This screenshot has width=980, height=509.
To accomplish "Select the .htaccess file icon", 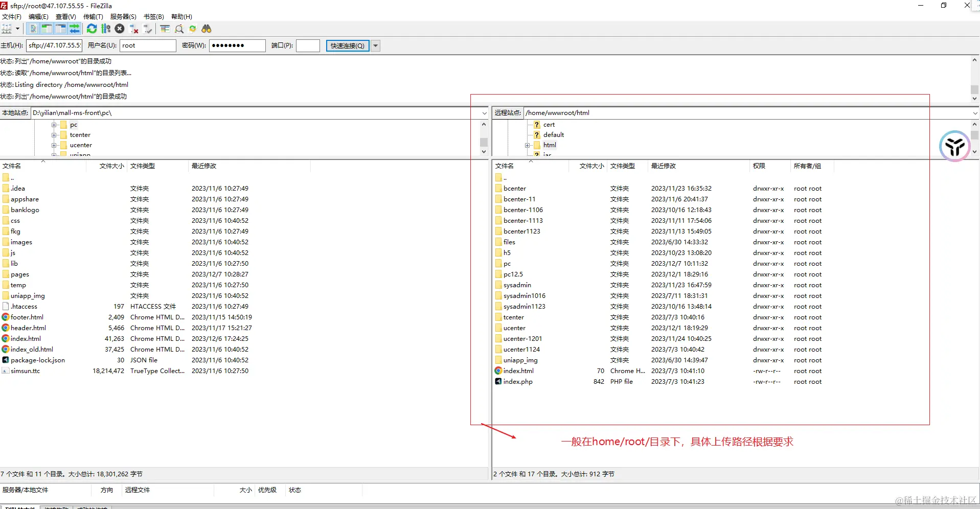I will click(x=6, y=307).
